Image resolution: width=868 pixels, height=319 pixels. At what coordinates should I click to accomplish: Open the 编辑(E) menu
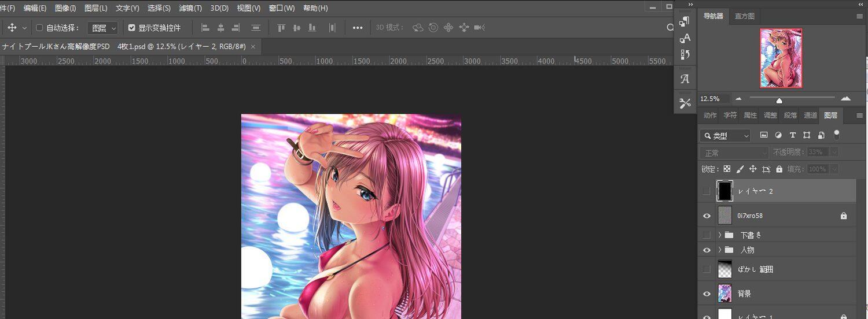click(x=35, y=8)
